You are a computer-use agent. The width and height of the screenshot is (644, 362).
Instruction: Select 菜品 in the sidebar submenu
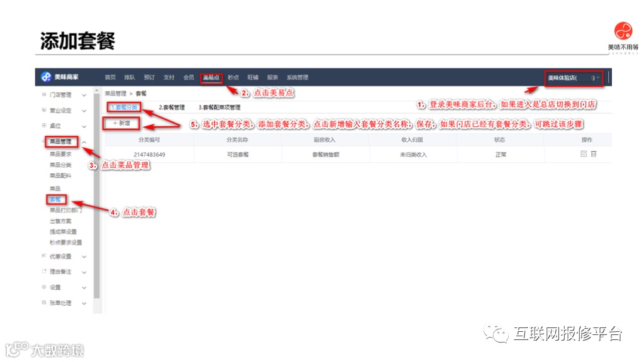pos(55,189)
